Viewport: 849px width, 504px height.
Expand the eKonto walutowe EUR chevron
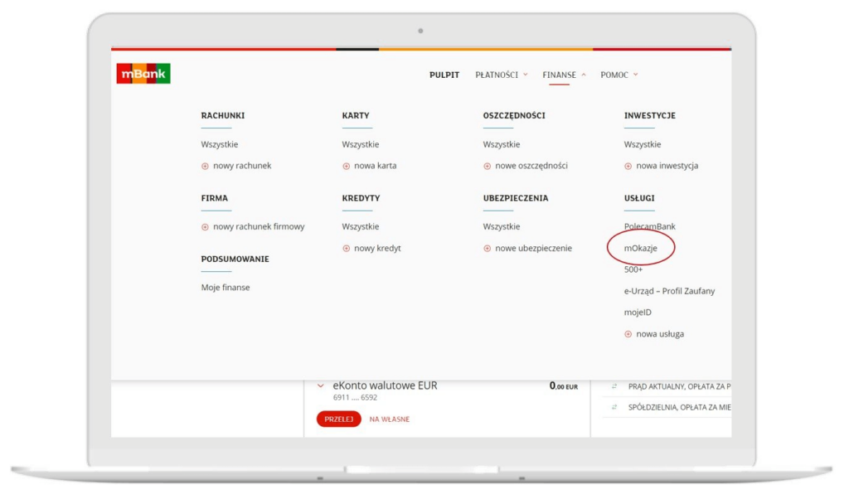click(x=321, y=385)
